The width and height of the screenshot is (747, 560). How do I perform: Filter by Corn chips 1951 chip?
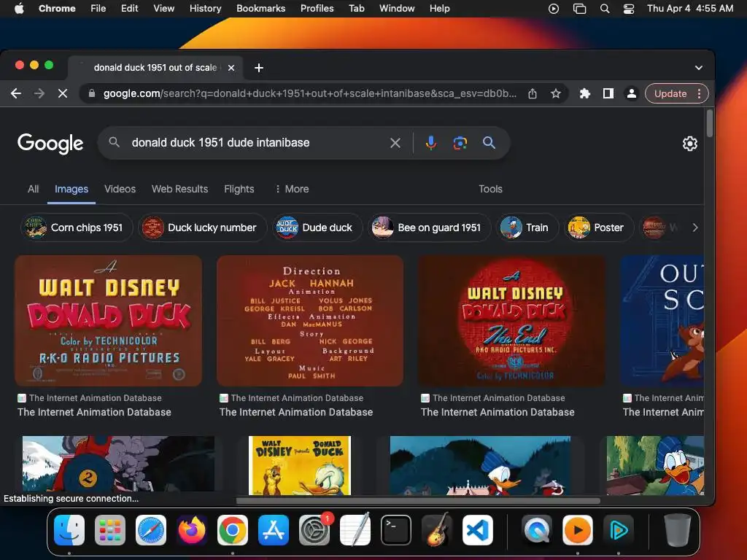click(77, 227)
